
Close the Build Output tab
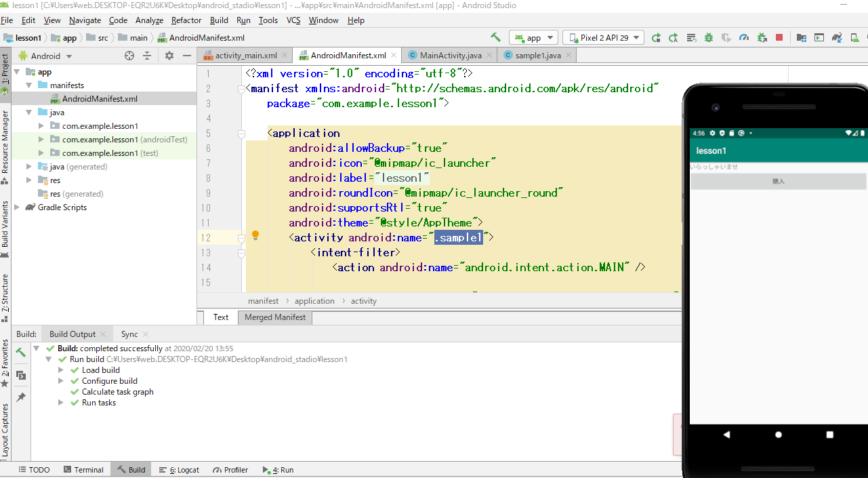[x=103, y=334]
